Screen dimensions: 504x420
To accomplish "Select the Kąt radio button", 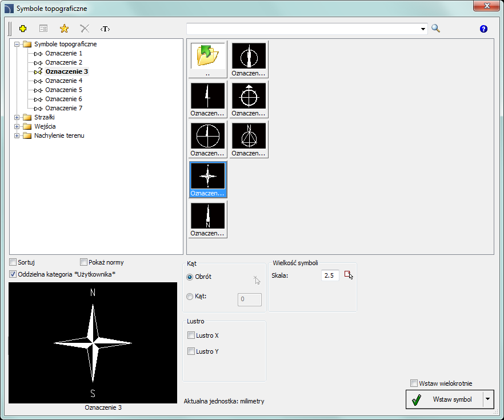I will click(190, 296).
